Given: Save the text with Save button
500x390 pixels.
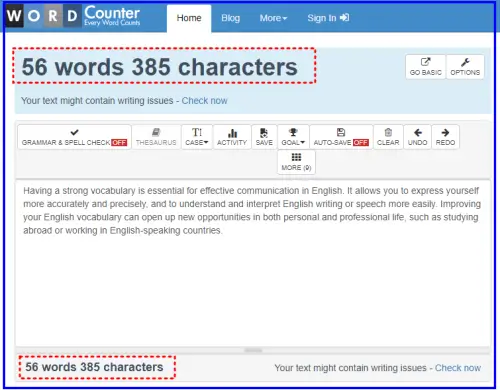Looking at the screenshot, I should point(264,137).
